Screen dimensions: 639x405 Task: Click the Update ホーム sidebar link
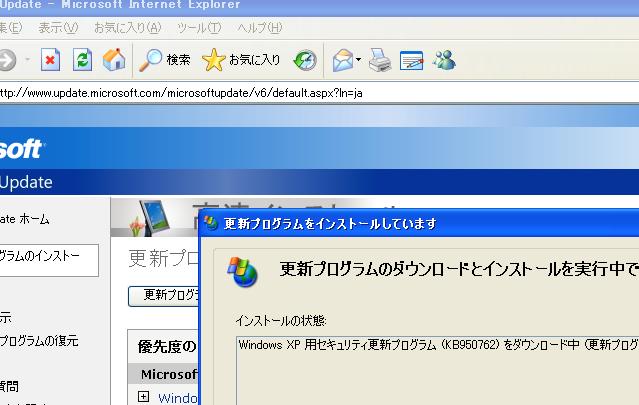point(24,219)
